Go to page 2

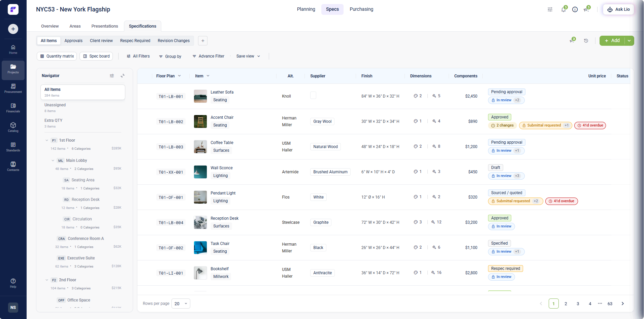pyautogui.click(x=566, y=304)
